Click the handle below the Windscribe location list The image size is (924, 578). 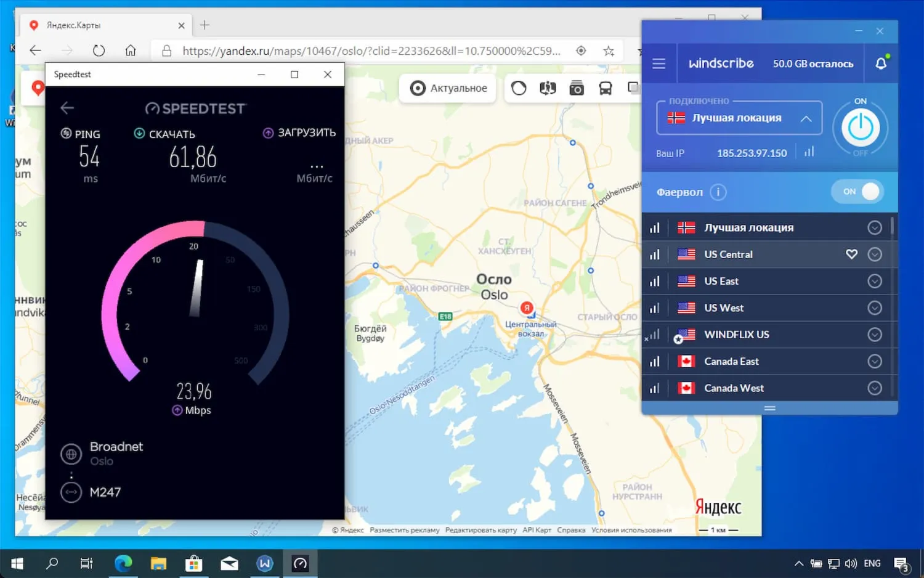[x=770, y=408]
